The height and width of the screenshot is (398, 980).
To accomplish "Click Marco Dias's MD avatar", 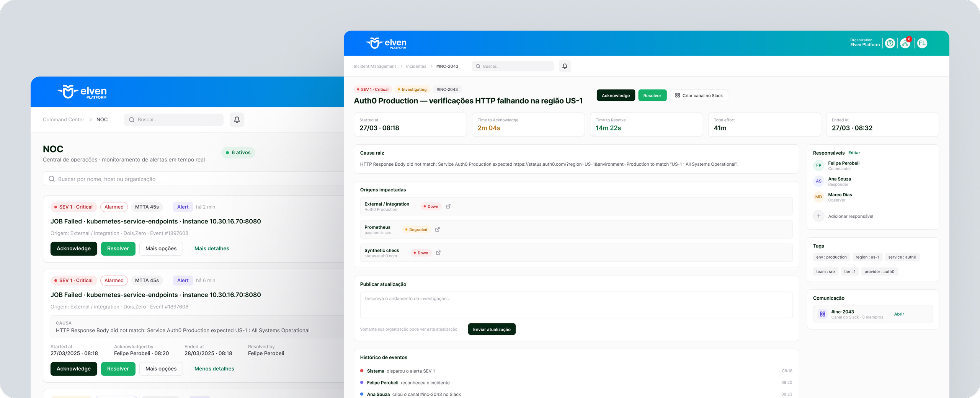I will pos(818,197).
